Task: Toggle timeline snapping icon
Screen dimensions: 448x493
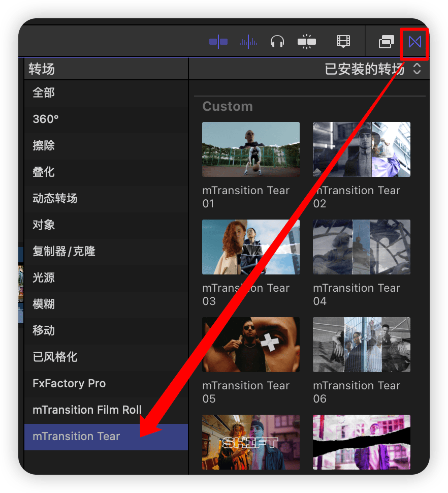Action: pos(307,42)
